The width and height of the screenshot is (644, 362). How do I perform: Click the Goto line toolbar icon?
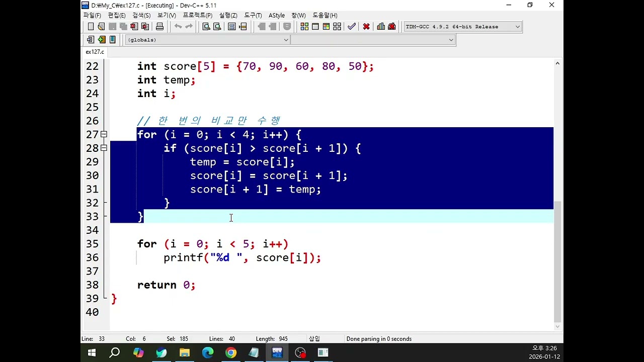(243, 27)
